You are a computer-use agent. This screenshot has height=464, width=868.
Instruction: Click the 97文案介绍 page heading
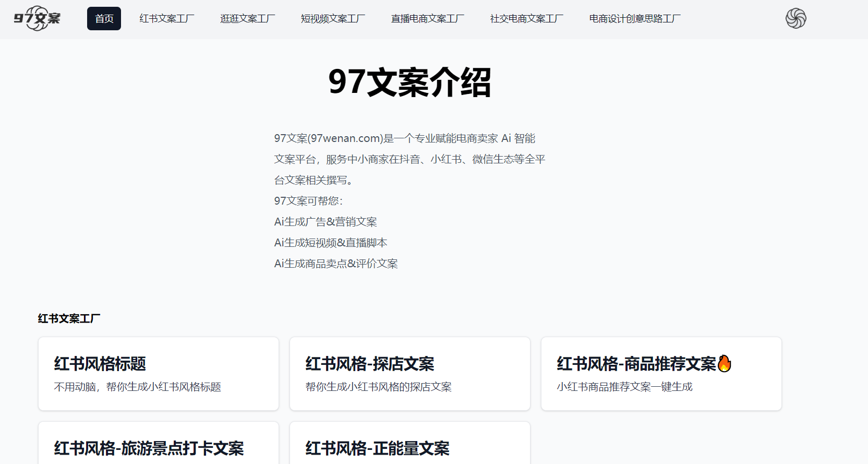[x=409, y=82]
